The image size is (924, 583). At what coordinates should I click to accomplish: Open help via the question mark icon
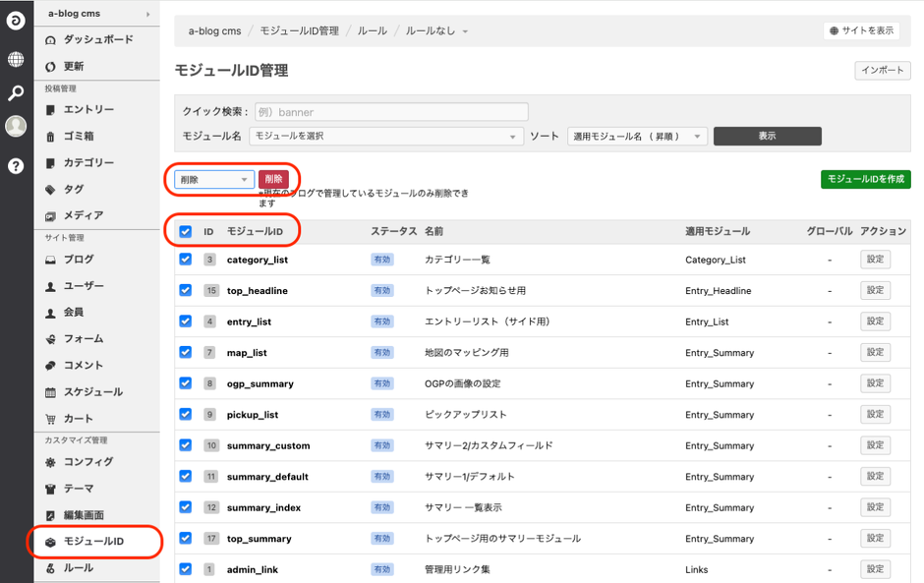coord(16,165)
